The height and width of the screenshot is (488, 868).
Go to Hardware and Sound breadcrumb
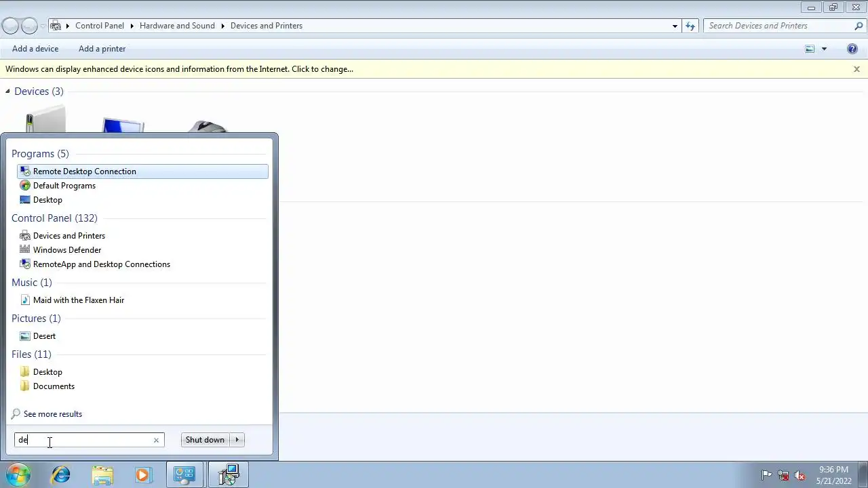pos(177,26)
